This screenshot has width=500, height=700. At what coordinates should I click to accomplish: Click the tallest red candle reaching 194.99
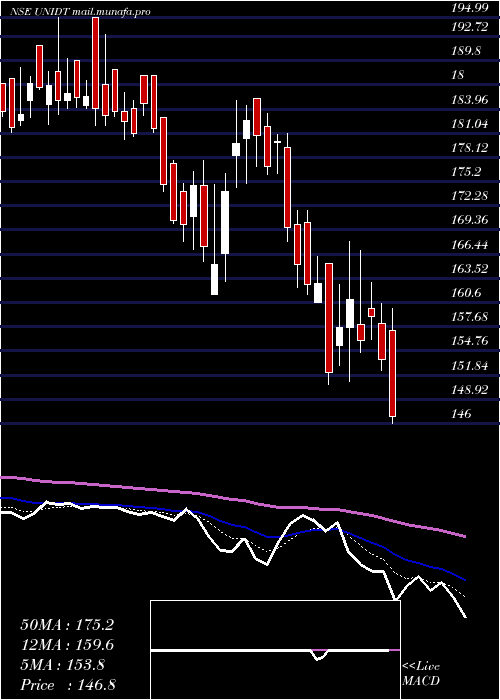[95, 63]
